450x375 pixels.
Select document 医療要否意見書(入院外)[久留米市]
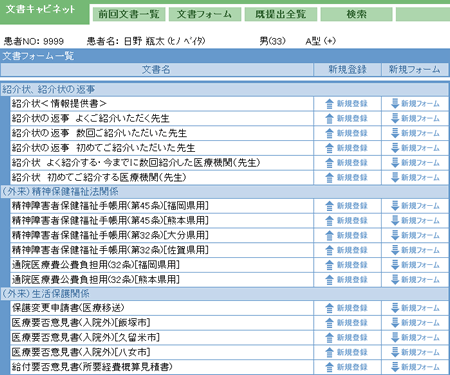86,337
